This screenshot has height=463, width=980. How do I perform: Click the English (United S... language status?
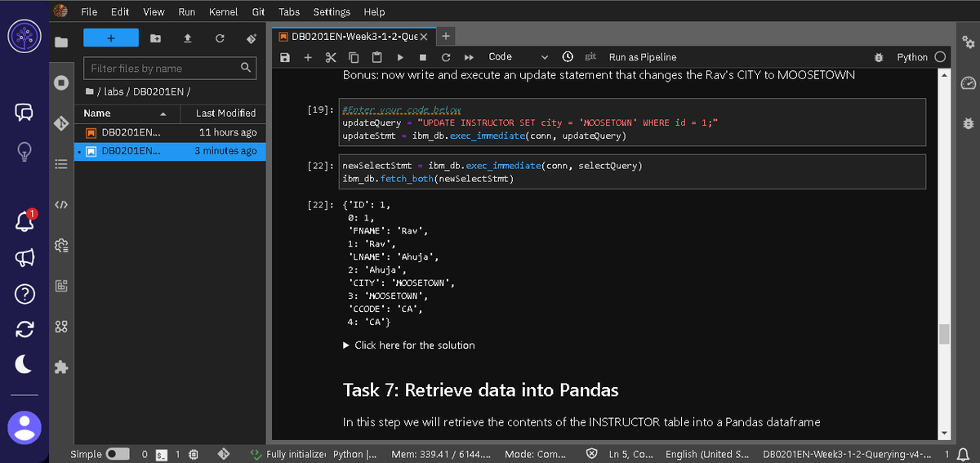point(707,454)
